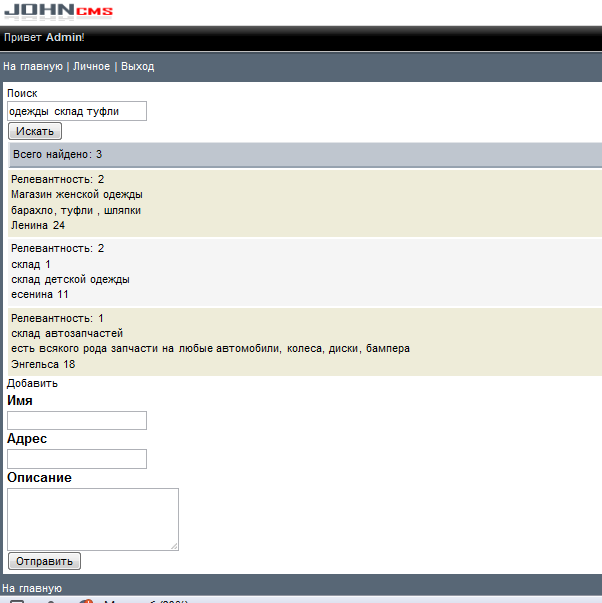Click inside the Описание text area
The height and width of the screenshot is (603, 602).
pos(92,518)
